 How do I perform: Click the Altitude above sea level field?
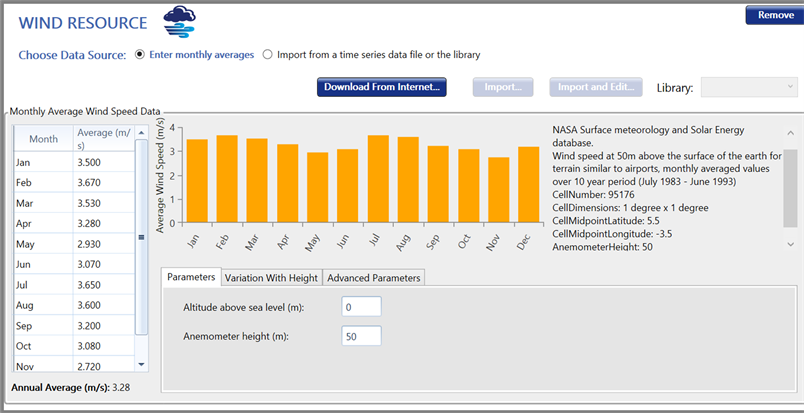pos(360,307)
